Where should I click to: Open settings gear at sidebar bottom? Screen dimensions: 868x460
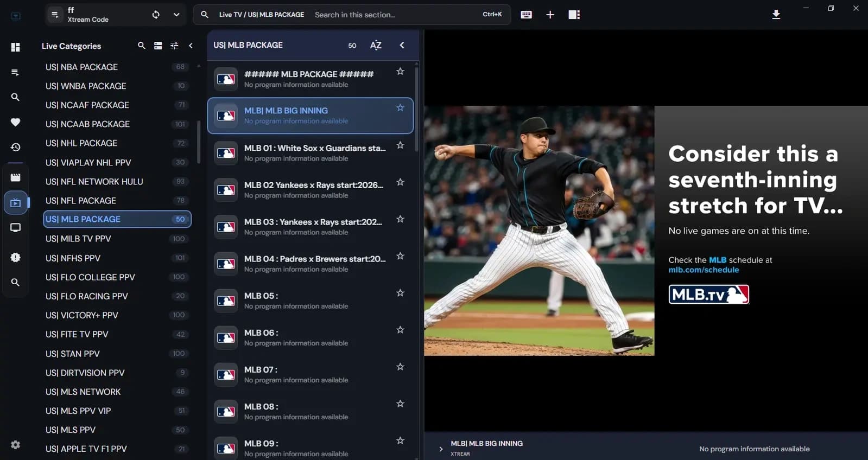[15, 445]
